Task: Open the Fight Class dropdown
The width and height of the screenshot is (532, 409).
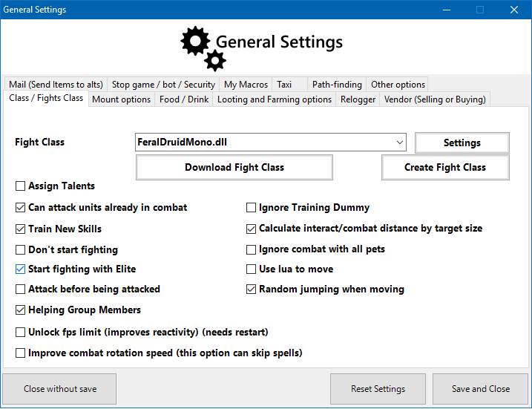Action: coord(400,142)
